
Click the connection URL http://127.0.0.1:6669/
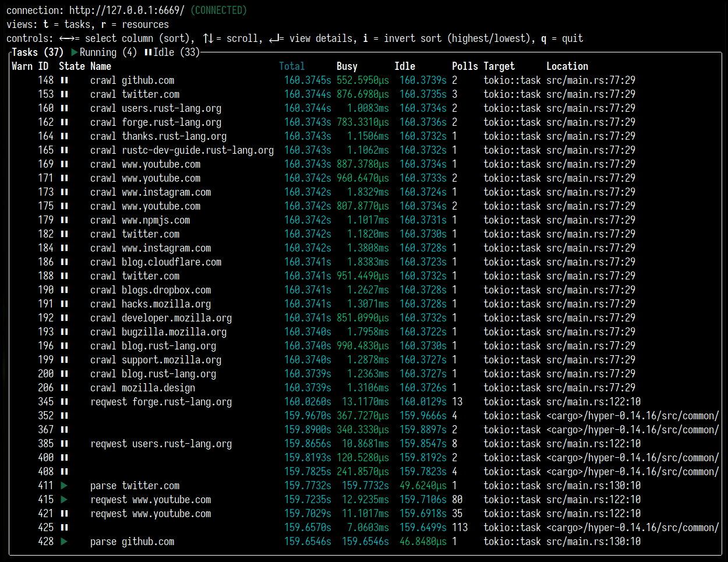click(127, 10)
